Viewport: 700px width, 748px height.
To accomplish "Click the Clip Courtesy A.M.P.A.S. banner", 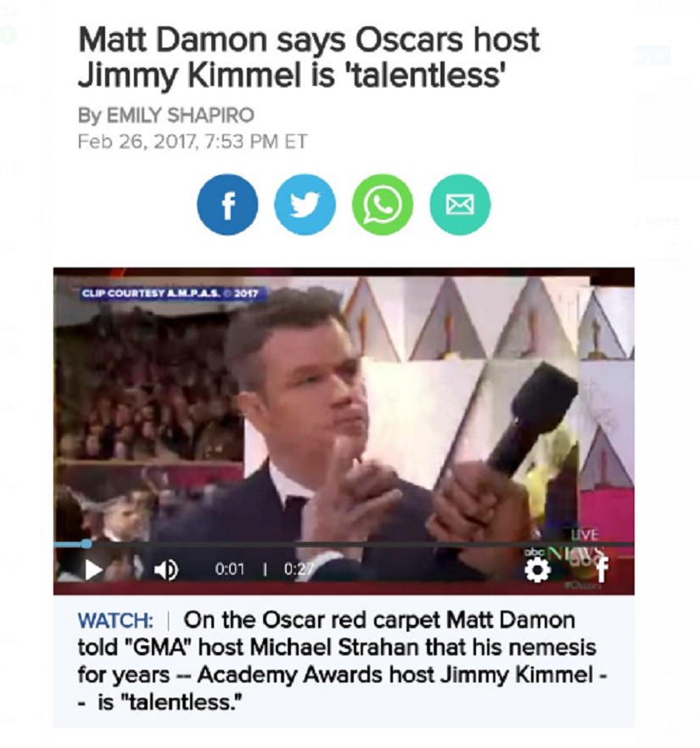I will point(170,293).
